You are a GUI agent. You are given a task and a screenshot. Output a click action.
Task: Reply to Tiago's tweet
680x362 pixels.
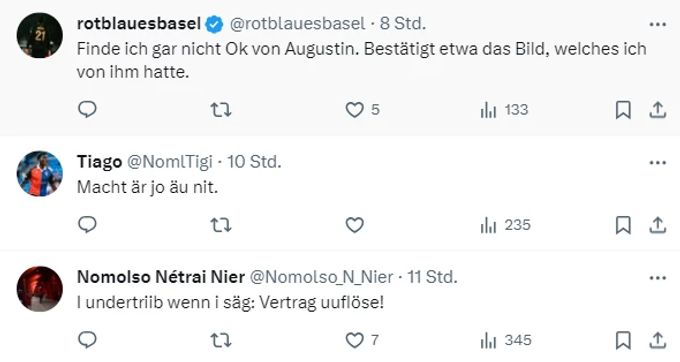pos(87,225)
